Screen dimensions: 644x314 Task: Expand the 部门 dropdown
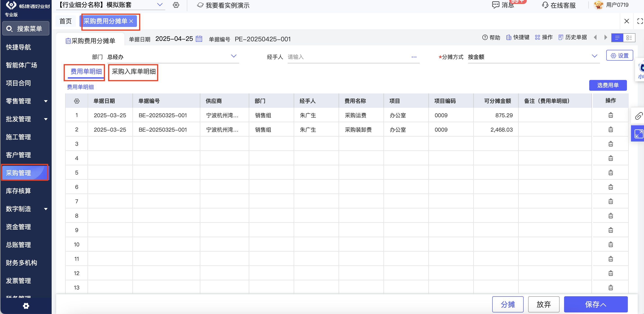click(234, 56)
